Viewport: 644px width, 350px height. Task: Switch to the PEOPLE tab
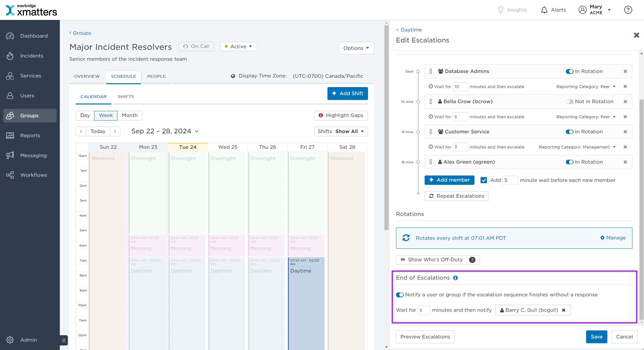pos(156,76)
